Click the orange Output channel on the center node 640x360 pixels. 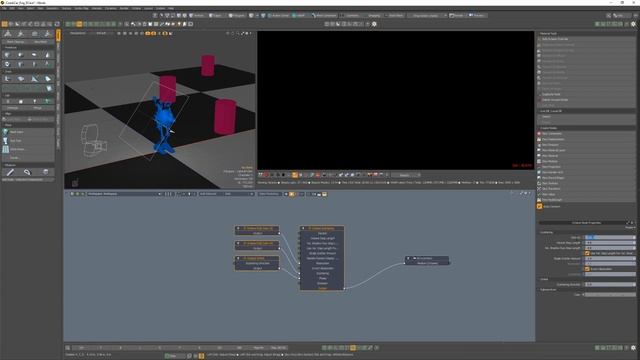(322, 288)
